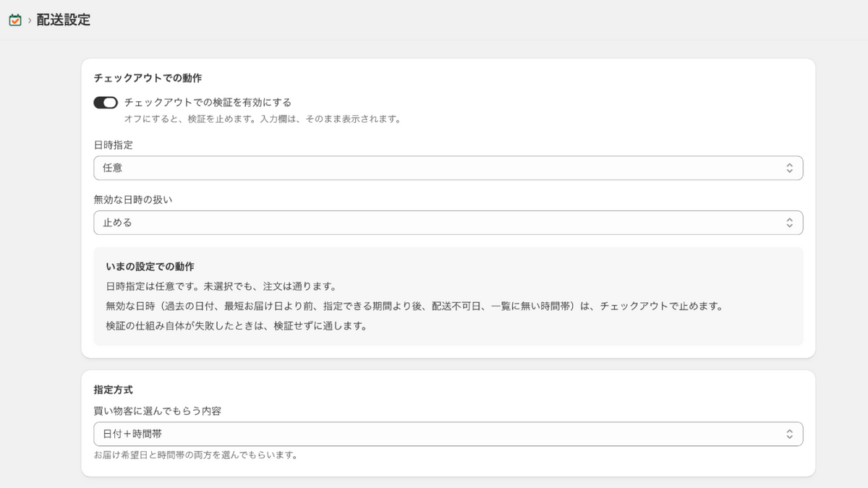Image resolution: width=868 pixels, height=488 pixels.
Task: Click the calendar app icon in breadcrumb
Action: 14,20
